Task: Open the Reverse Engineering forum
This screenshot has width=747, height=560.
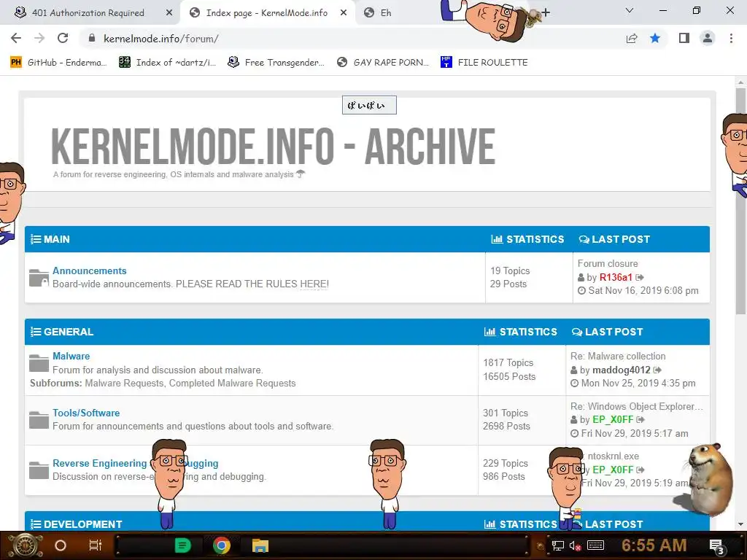Action: tap(135, 463)
